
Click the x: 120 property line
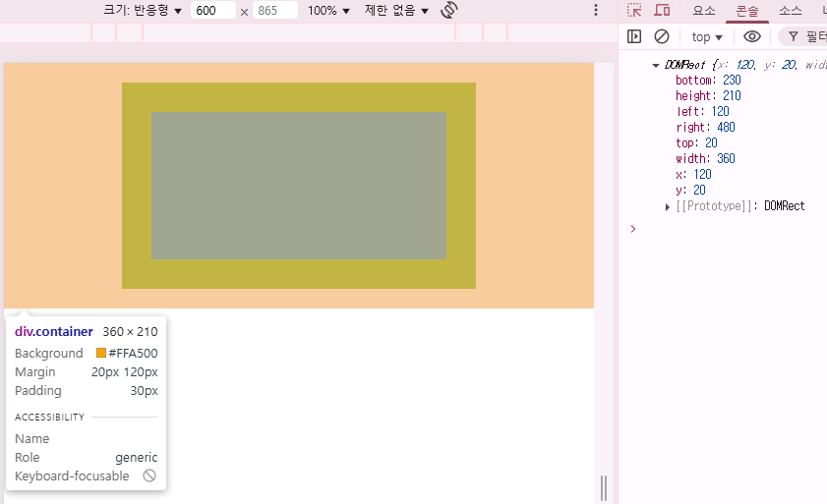click(x=693, y=175)
